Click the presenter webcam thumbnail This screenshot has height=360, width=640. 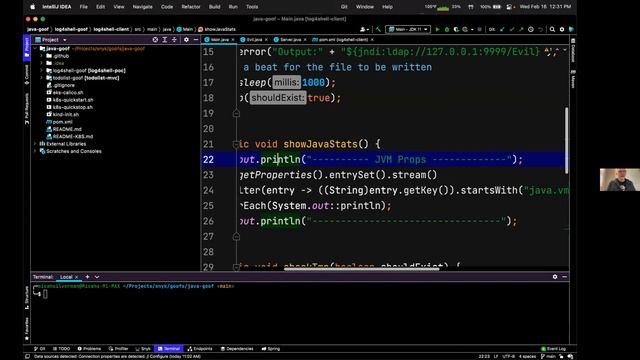[x=620, y=180]
